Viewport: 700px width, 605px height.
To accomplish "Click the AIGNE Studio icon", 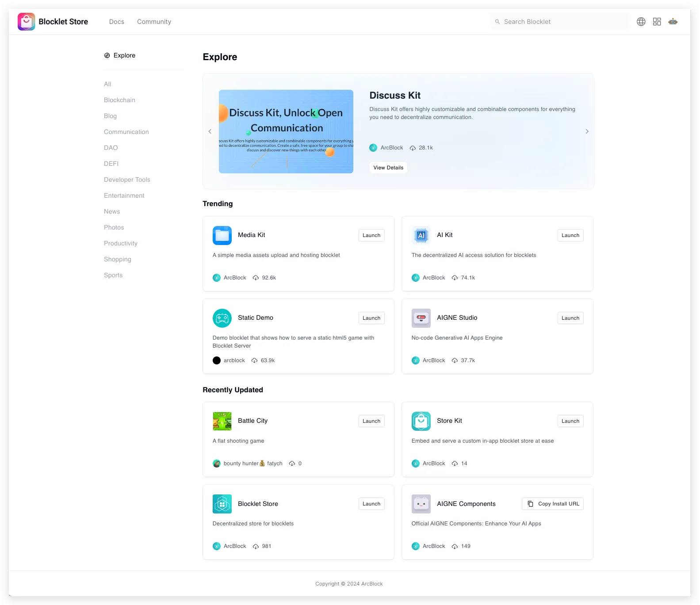I will [421, 318].
